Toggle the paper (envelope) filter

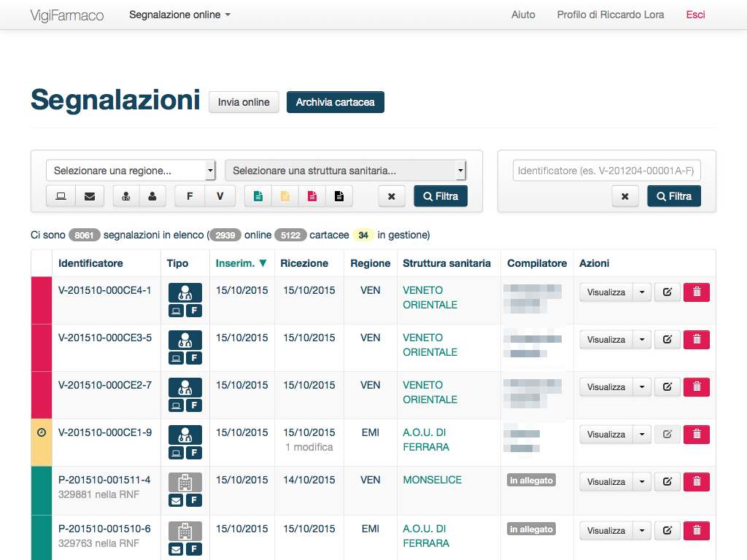point(90,196)
